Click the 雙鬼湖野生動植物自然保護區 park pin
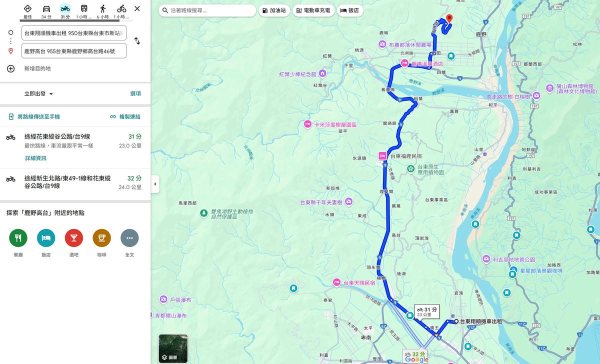Image resolution: width=600 pixels, height=364 pixels. (203, 214)
